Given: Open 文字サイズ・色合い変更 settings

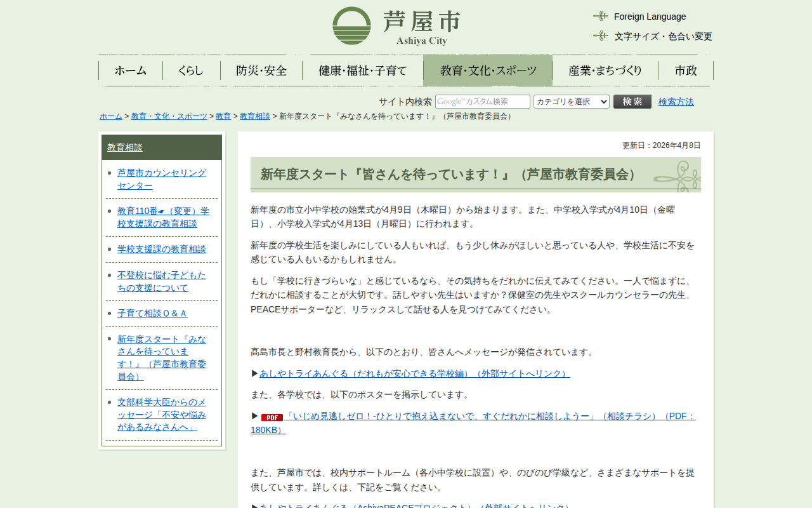Looking at the screenshot, I should pyautogui.click(x=663, y=36).
